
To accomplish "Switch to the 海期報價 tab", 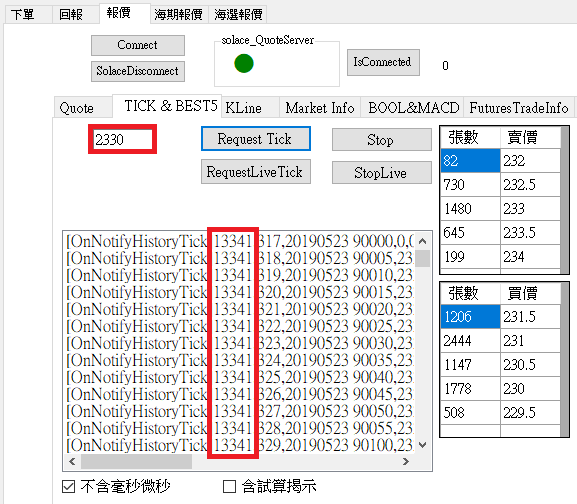I will 178,15.
